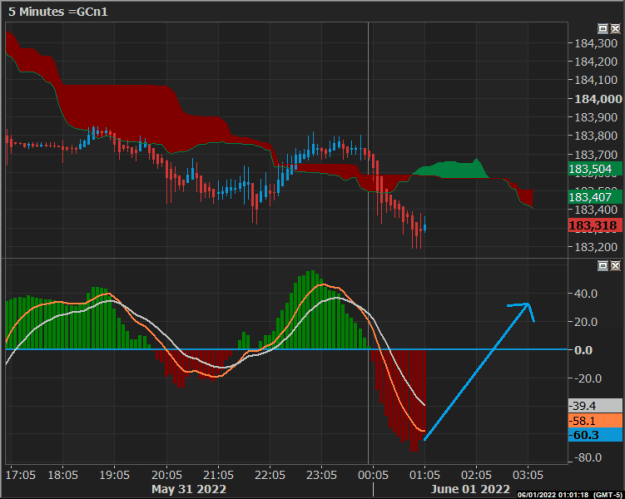Screen dimensions: 625x499
Task: Click the blue -60.3 histogram value label
Action: (x=595, y=435)
